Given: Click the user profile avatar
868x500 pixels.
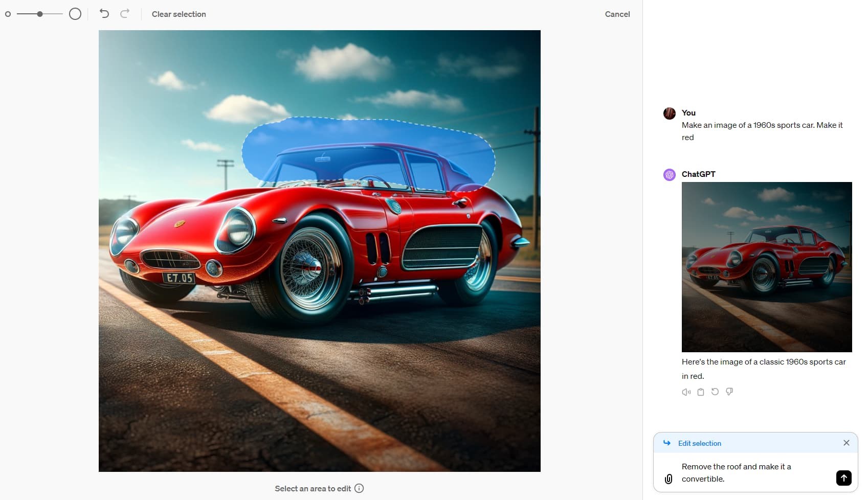Looking at the screenshot, I should [x=670, y=113].
